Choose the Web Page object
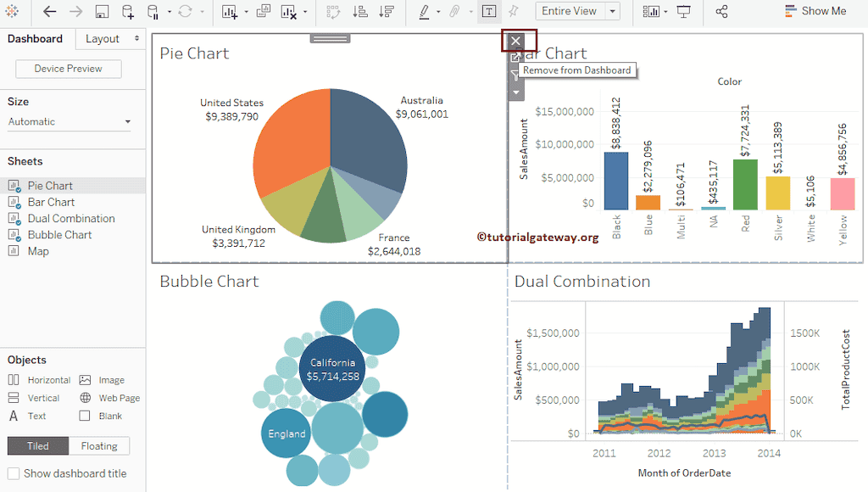The image size is (868, 492). 109,398
